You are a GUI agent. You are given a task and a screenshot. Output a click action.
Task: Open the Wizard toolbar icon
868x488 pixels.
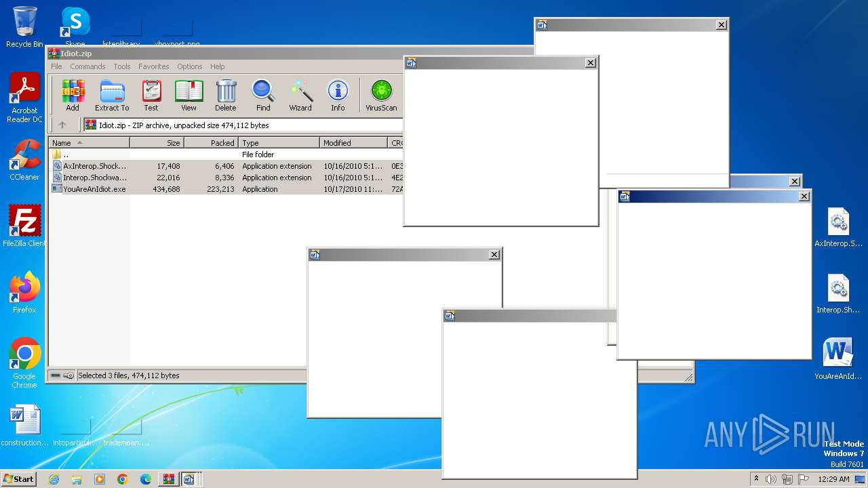(300, 95)
